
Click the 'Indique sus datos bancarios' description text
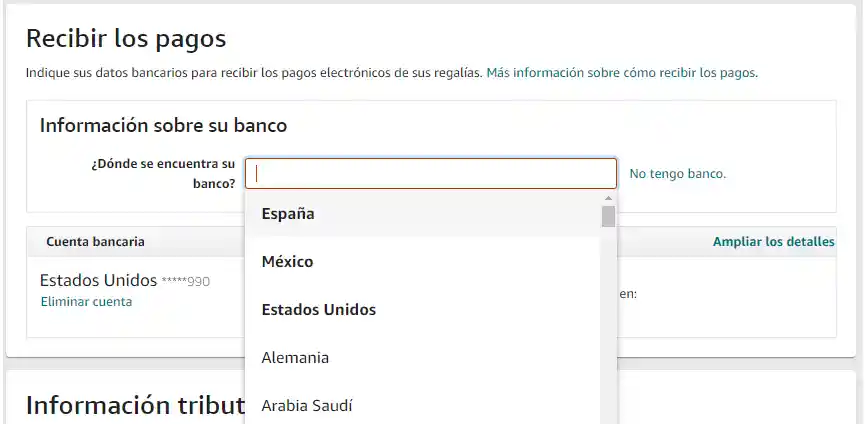(254, 73)
